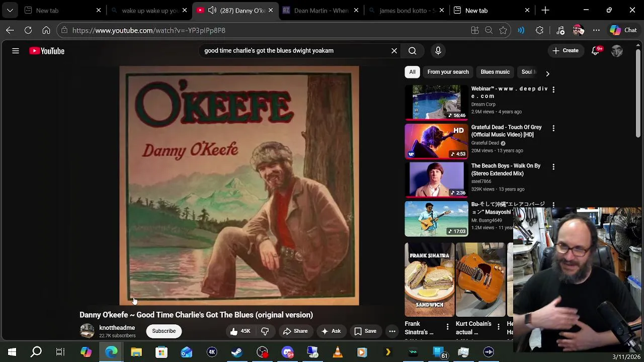Open the YouTube account avatar menu
644x362 pixels.
[x=617, y=51]
